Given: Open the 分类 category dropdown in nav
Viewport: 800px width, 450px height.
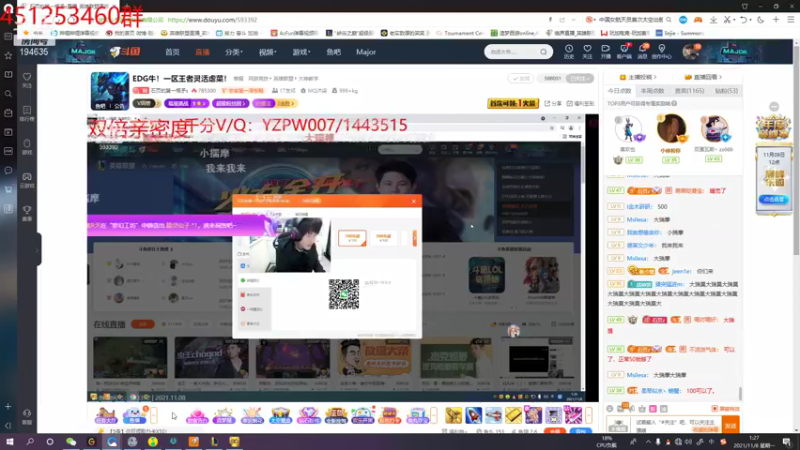Looking at the screenshot, I should tap(234, 52).
